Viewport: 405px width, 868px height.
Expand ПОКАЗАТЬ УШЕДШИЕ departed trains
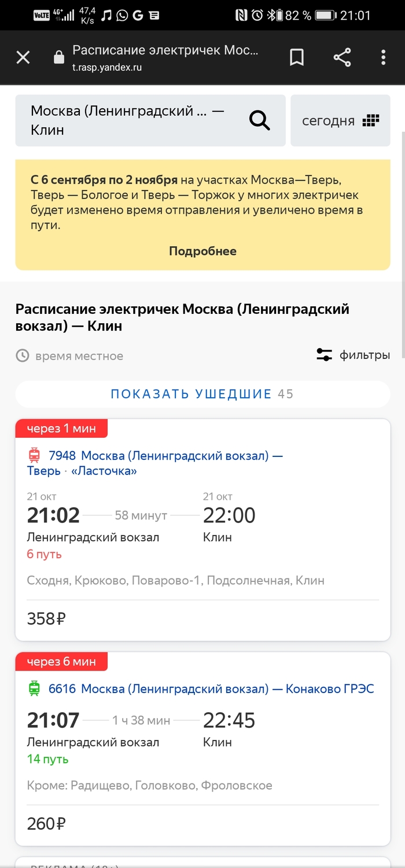(x=203, y=394)
